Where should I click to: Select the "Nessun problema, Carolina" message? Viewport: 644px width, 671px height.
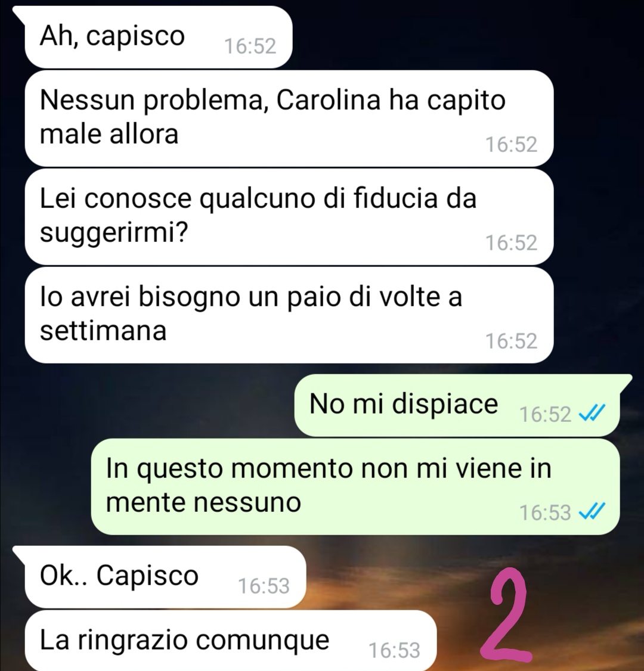pos(289,118)
